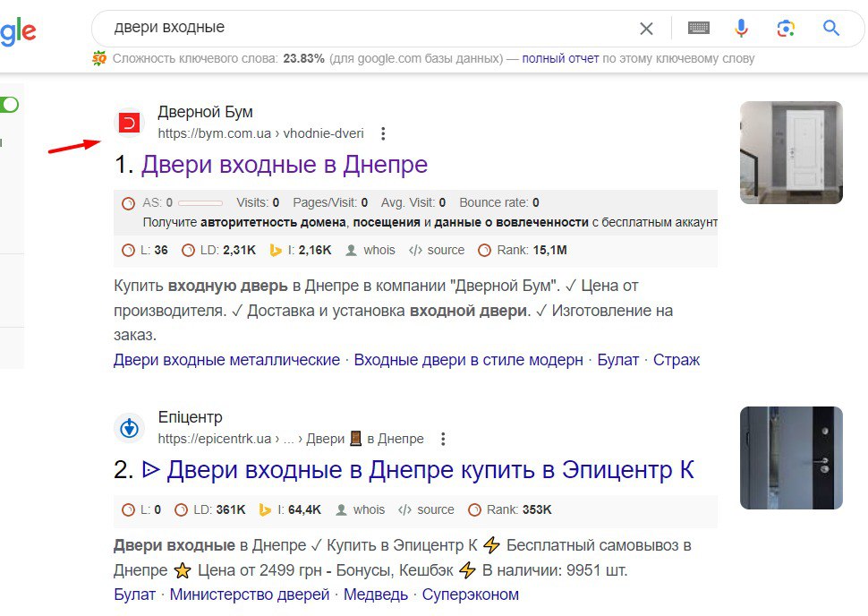
Task: Open result 'Двери входные в Днепре купить в Эпицентр К'
Action: coord(418,470)
